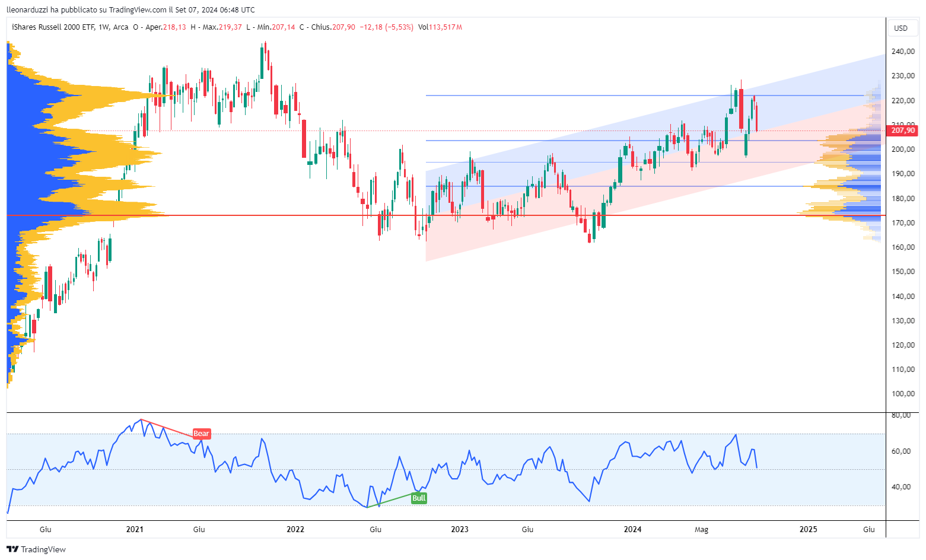Click the 240,00 price axis label
Image resolution: width=926 pixels, height=560 pixels.
click(x=902, y=52)
